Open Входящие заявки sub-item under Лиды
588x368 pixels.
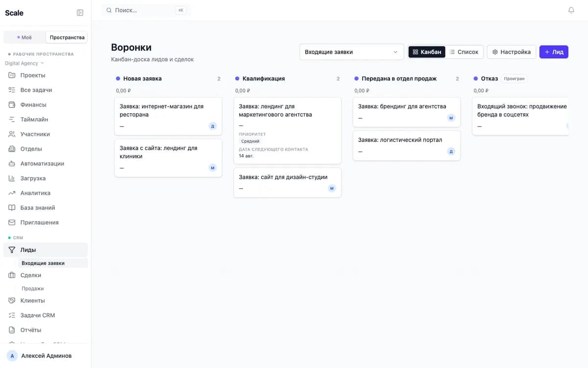(53, 263)
